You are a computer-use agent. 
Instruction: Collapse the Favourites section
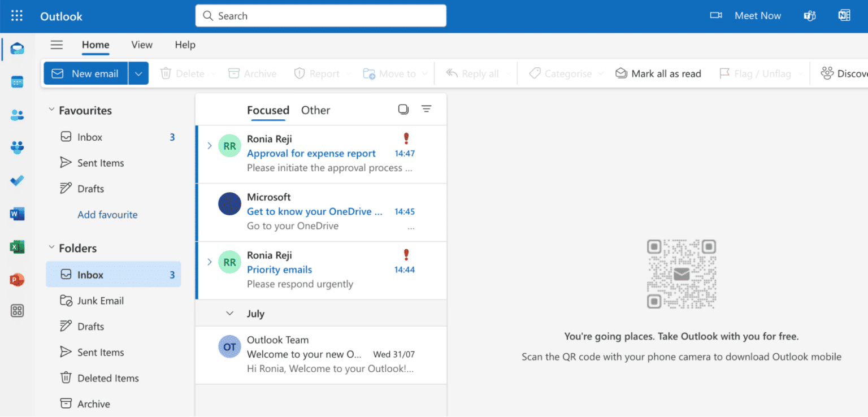51,110
